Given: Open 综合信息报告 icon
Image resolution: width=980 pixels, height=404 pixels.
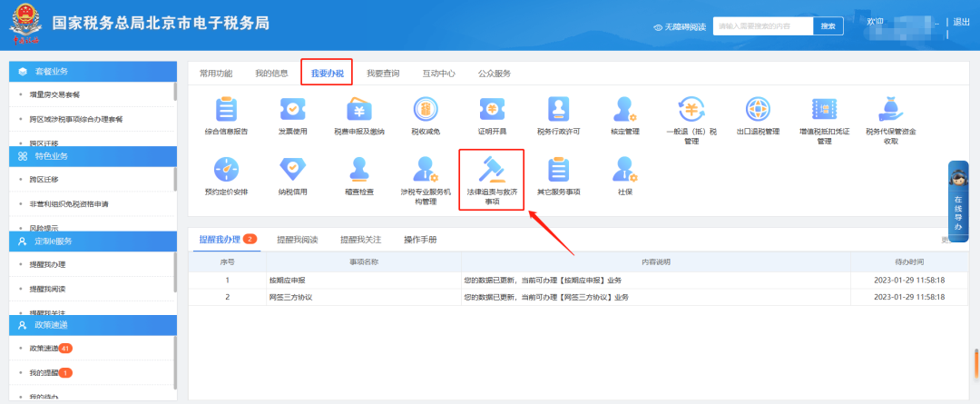Looking at the screenshot, I should (226, 111).
